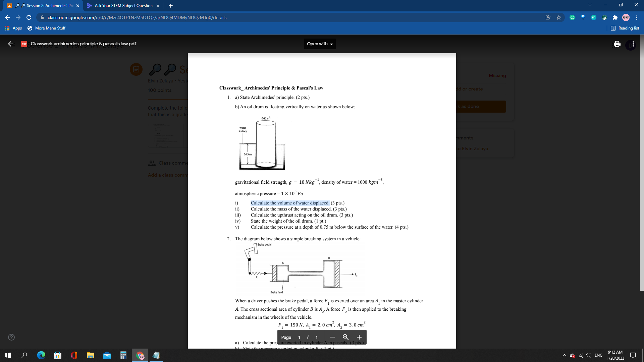Open more actions menu in PDF viewer
Viewport: 644px width, 362px height.
pyautogui.click(x=633, y=44)
